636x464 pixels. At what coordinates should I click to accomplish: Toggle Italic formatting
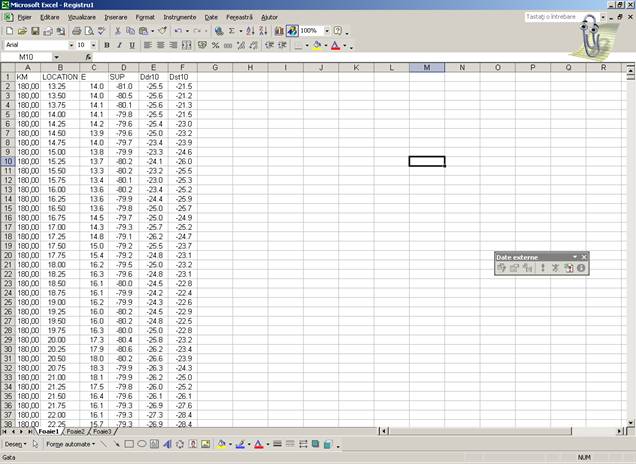(119, 45)
